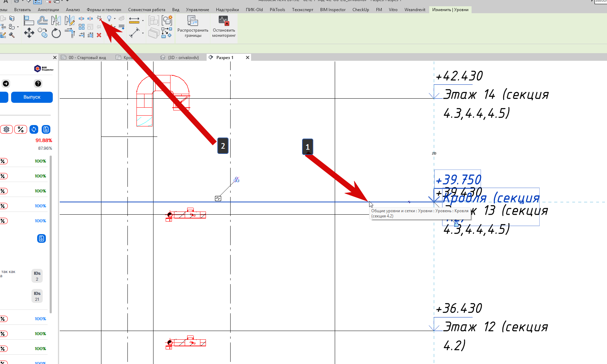Click the report icon beside refresh
Screen dimensions: 607x364
point(46,130)
